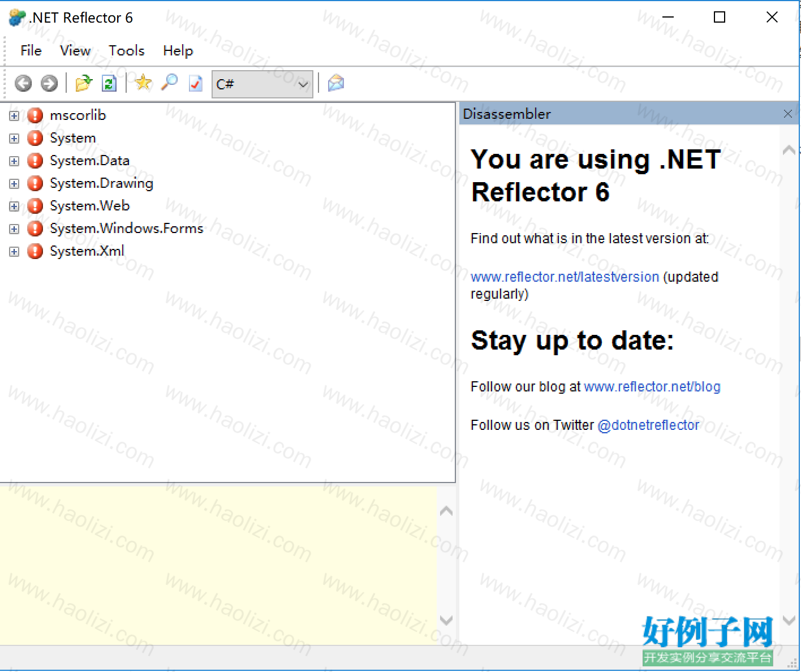
Task: Go back with the left arrow toolbar icon
Action: pyautogui.click(x=23, y=84)
